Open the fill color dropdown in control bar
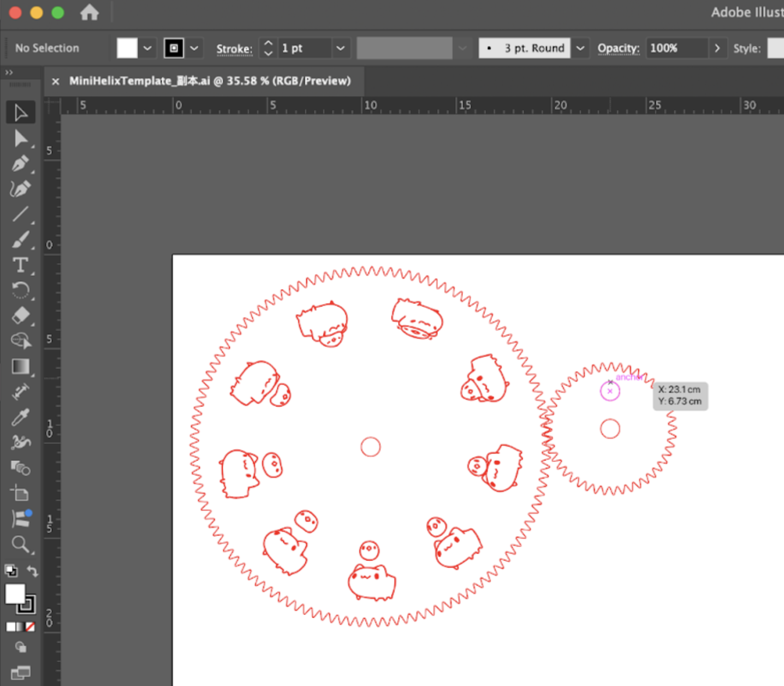Viewport: 784px width, 686px height. [x=147, y=48]
